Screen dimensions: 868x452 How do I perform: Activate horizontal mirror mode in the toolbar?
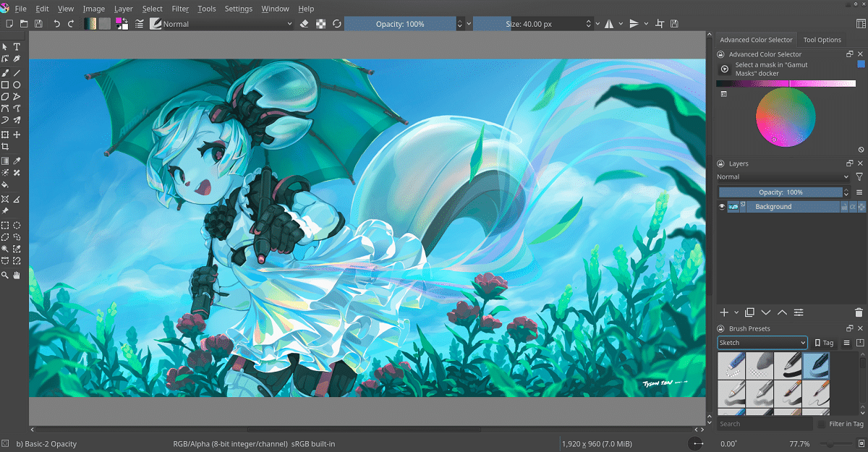pos(608,23)
